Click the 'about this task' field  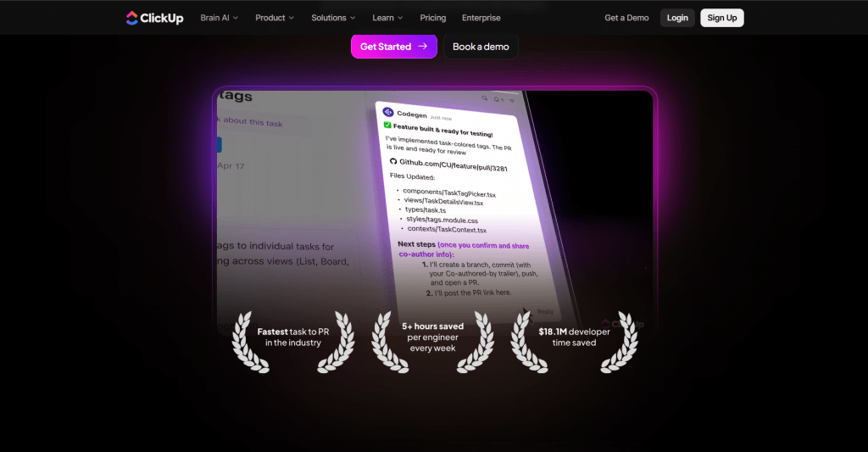264,123
